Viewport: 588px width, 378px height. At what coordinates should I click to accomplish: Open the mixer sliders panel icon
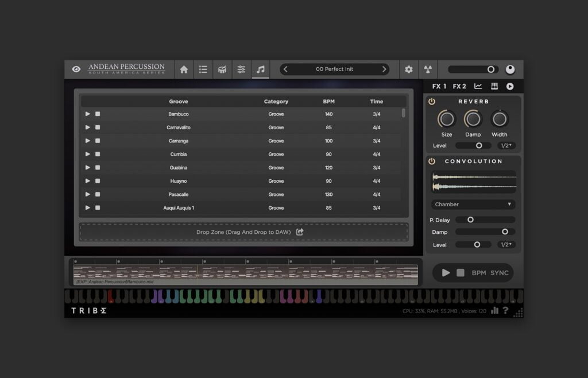coord(241,69)
